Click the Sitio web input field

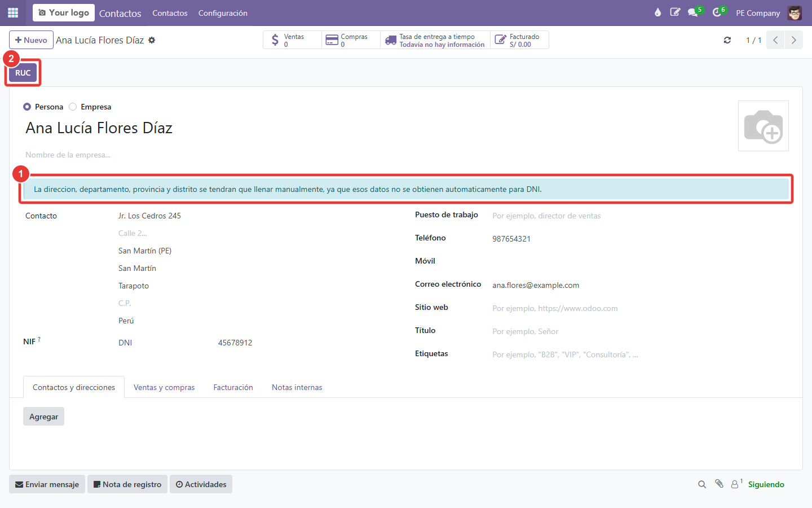click(x=641, y=308)
